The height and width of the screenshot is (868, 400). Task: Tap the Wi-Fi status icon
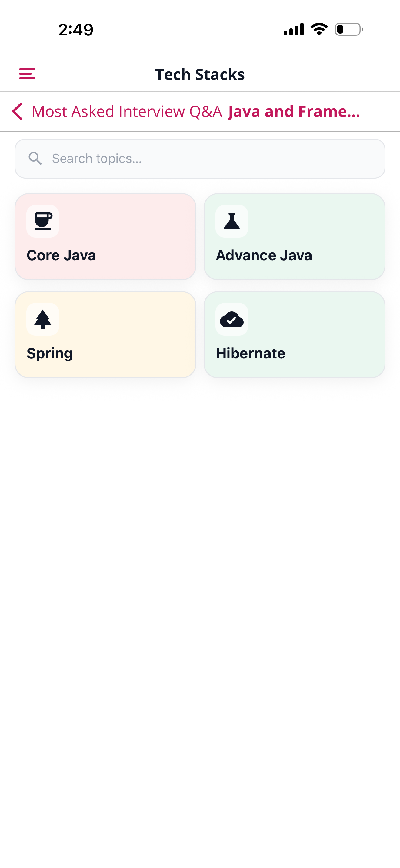point(319,29)
